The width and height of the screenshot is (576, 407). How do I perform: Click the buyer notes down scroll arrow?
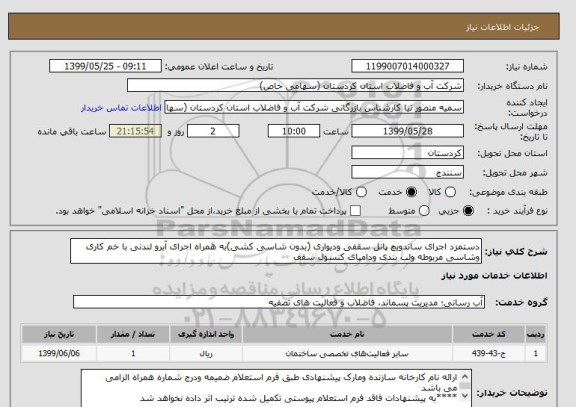(465, 395)
